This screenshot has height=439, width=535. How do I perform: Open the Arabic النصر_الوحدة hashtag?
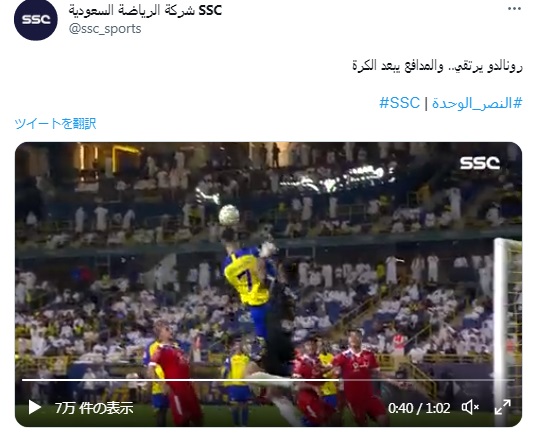point(477,103)
